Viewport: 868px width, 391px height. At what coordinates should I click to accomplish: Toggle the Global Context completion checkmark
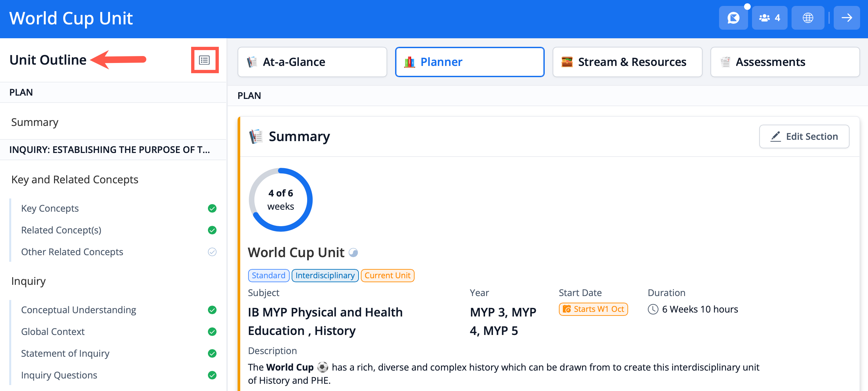tap(212, 331)
